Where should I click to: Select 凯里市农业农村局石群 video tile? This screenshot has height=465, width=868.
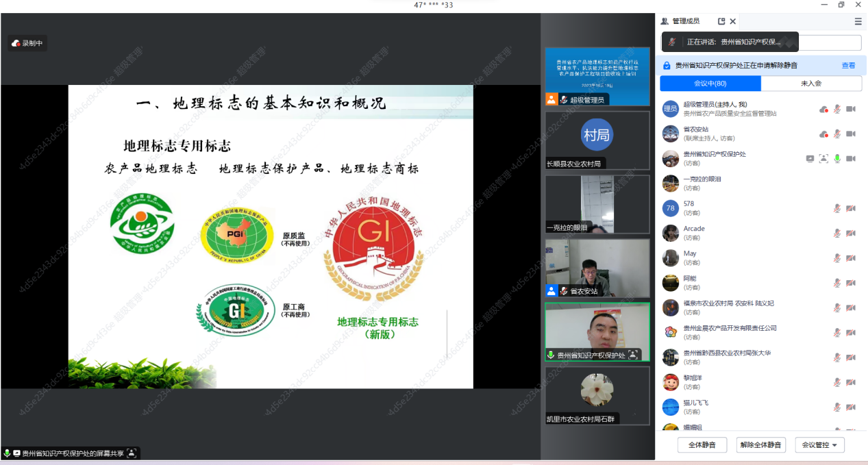(x=597, y=396)
